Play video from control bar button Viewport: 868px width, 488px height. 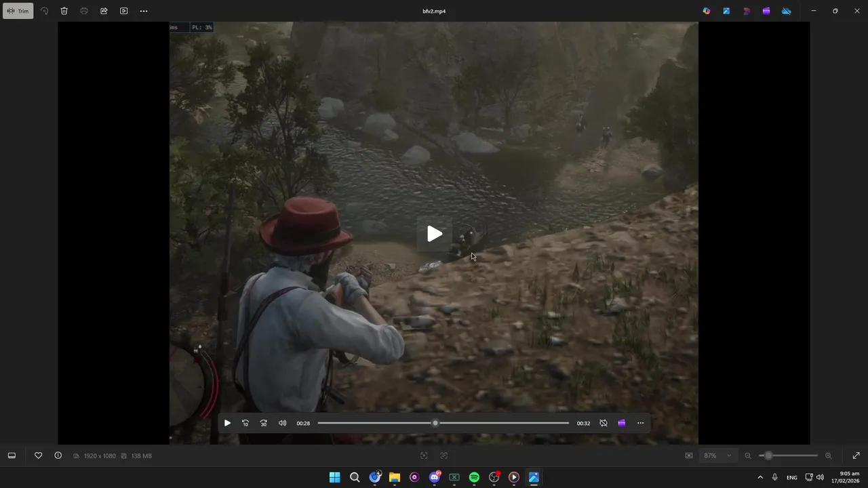pos(227,423)
